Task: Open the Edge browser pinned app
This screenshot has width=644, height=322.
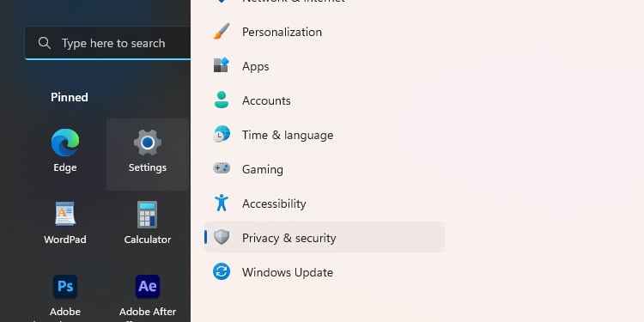Action: tap(65, 143)
